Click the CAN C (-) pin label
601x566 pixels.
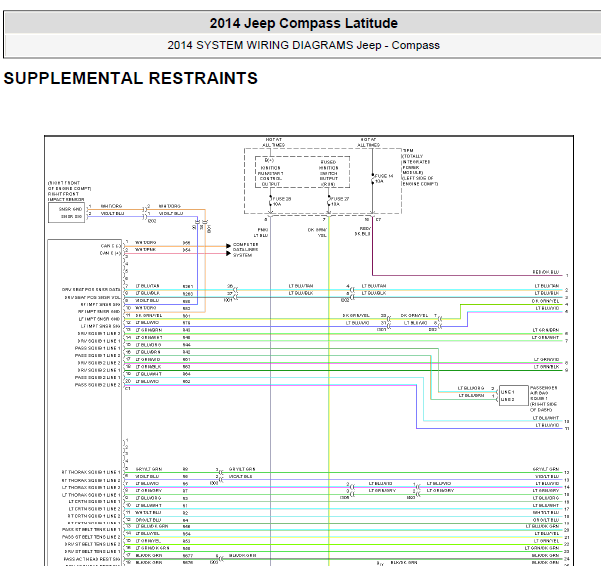[x=110, y=246]
